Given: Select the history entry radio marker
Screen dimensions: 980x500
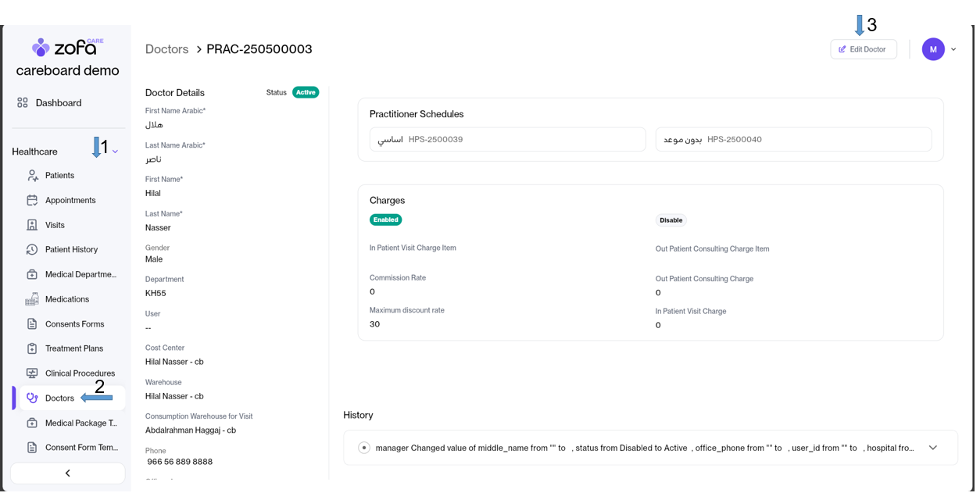Looking at the screenshot, I should (364, 448).
